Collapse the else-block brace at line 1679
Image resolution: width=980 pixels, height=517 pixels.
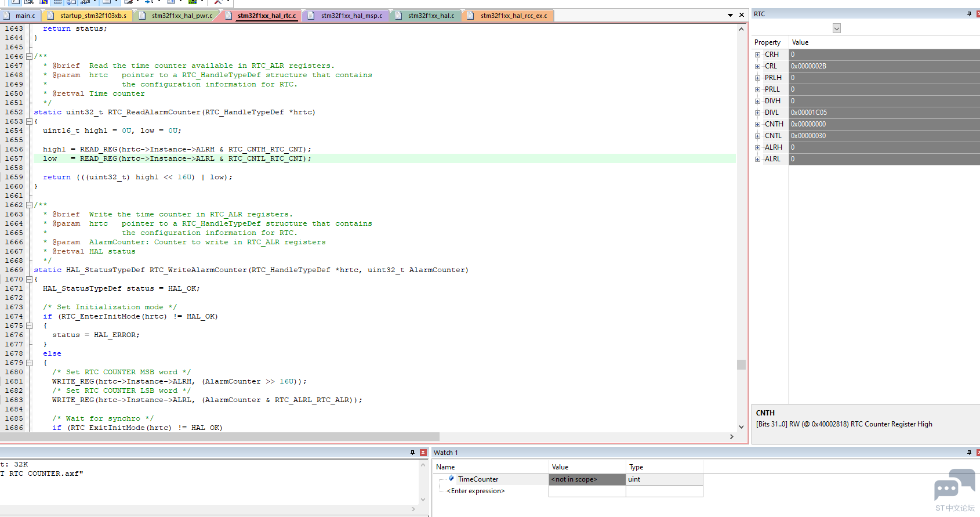click(29, 363)
